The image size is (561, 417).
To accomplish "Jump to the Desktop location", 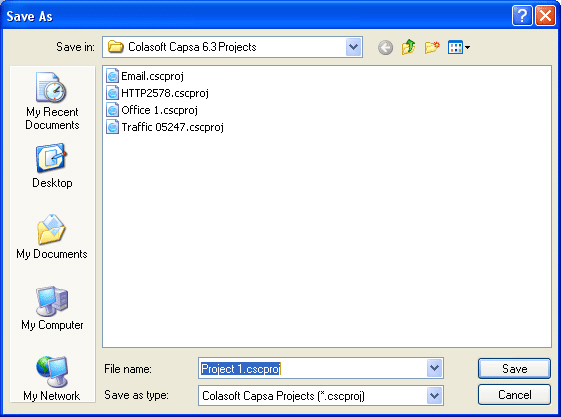I will coord(52,166).
